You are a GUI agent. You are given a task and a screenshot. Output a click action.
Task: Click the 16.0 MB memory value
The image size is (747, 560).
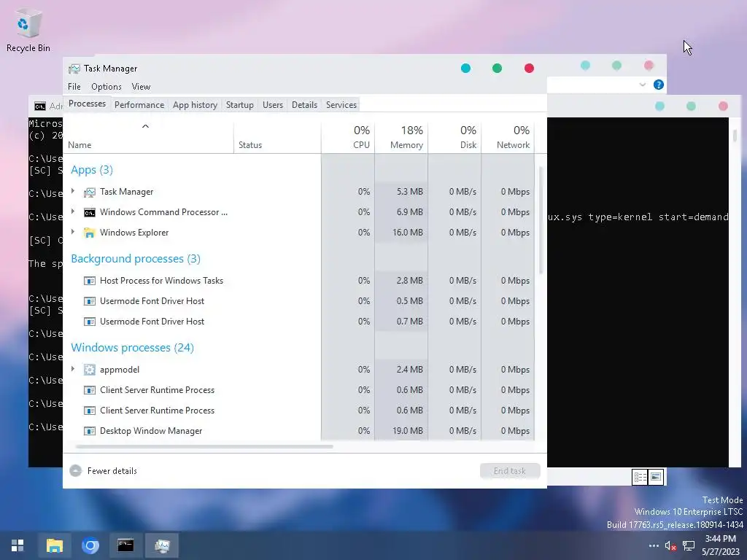(x=407, y=233)
